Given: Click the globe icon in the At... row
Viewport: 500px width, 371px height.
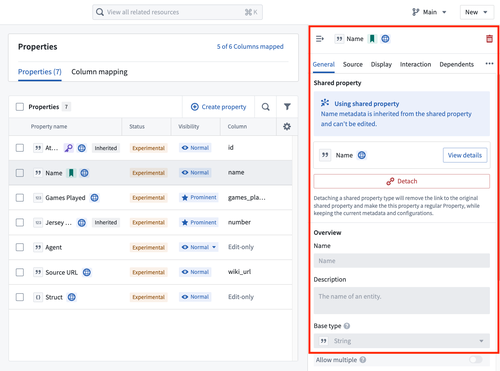Looking at the screenshot, I should click(x=82, y=148).
